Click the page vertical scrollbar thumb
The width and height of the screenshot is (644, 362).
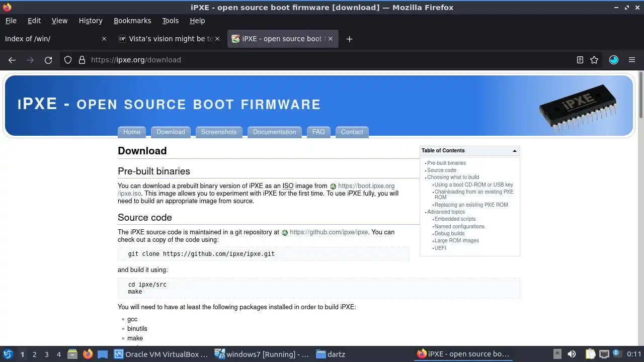[x=640, y=96]
